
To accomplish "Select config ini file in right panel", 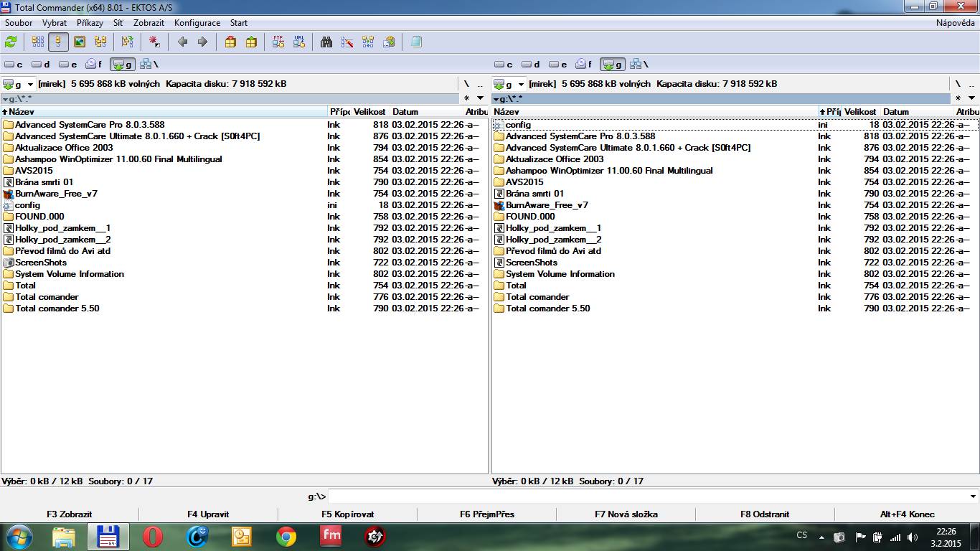I will 518,125.
